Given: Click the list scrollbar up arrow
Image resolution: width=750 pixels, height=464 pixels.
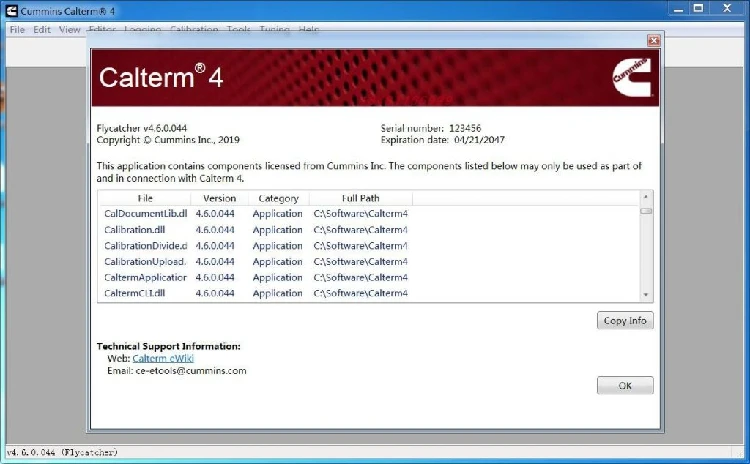Looking at the screenshot, I should pos(646,197).
